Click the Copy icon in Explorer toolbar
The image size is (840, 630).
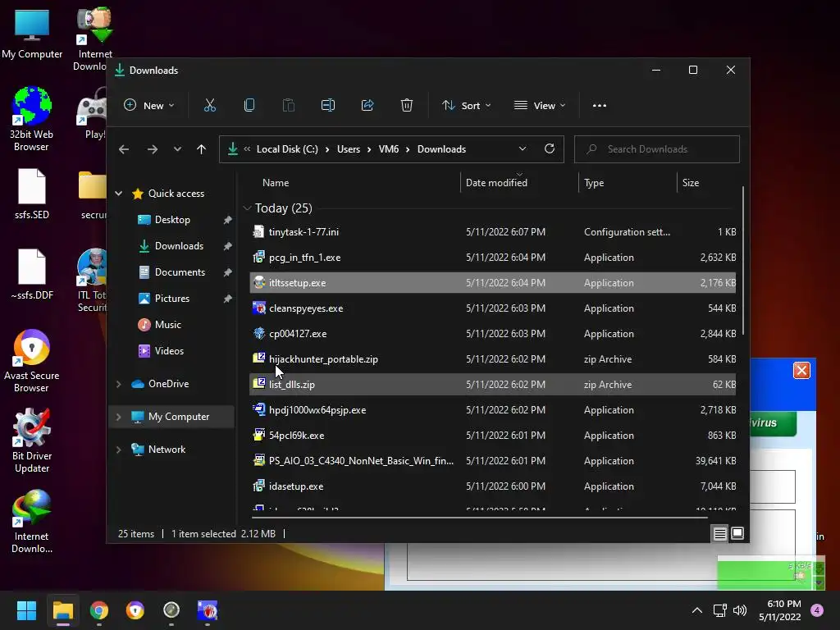(x=249, y=106)
